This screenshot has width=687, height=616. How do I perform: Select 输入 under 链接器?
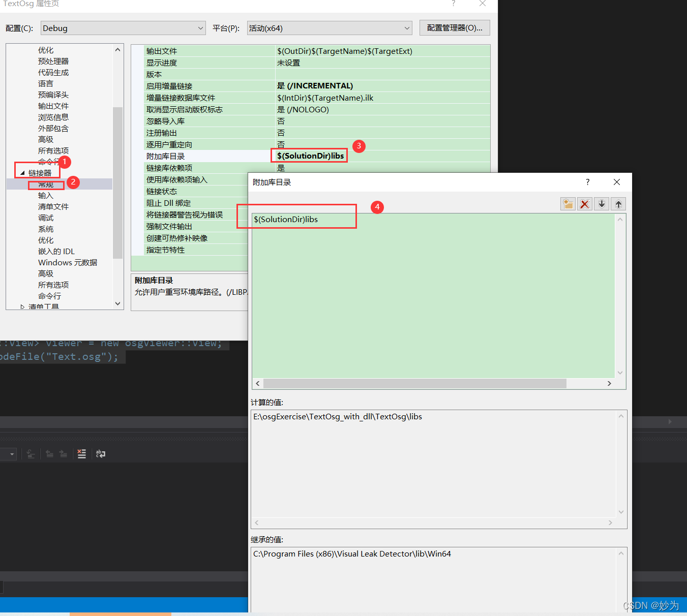(x=46, y=196)
